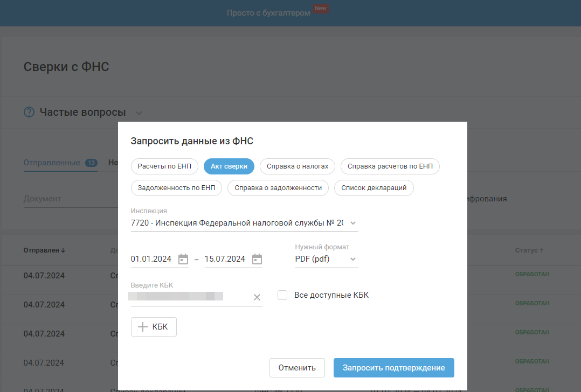
Task: Expand the Частые вопросы section
Action: [139, 113]
